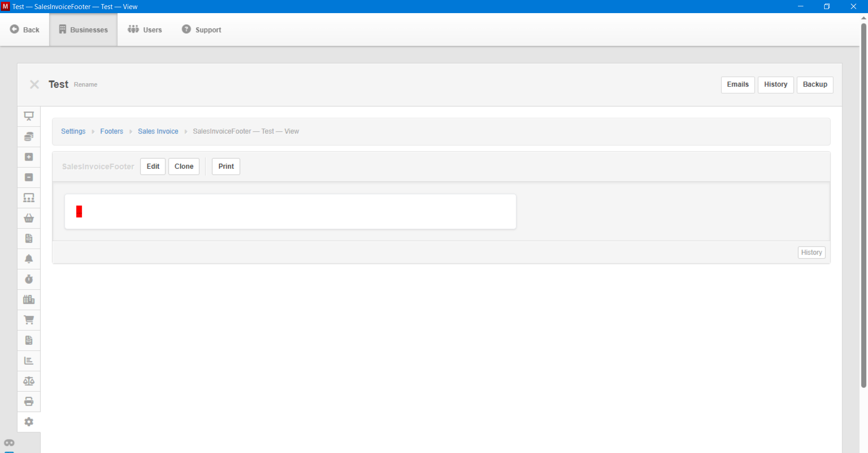Go Back using the top navigation
This screenshot has width=868, height=453.
pyautogui.click(x=25, y=29)
